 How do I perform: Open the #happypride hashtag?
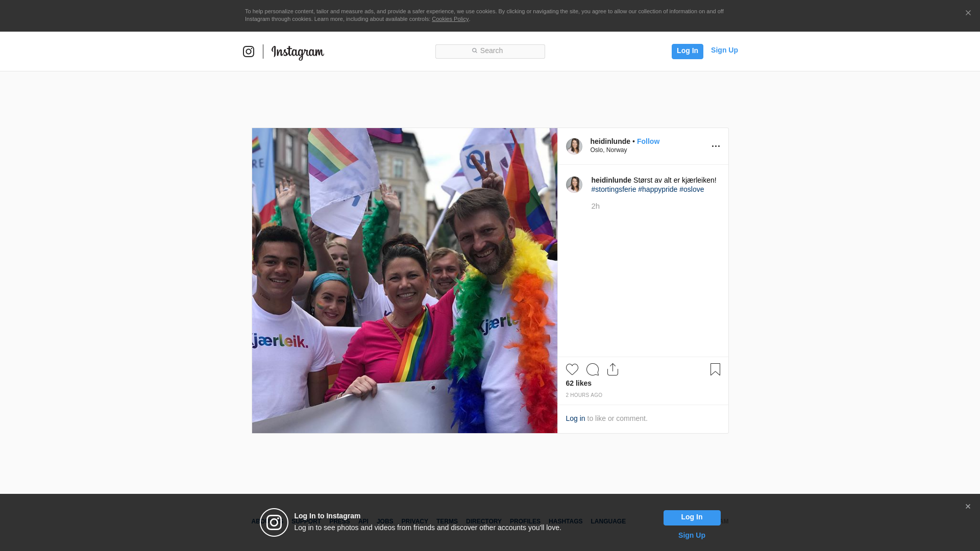tap(657, 189)
